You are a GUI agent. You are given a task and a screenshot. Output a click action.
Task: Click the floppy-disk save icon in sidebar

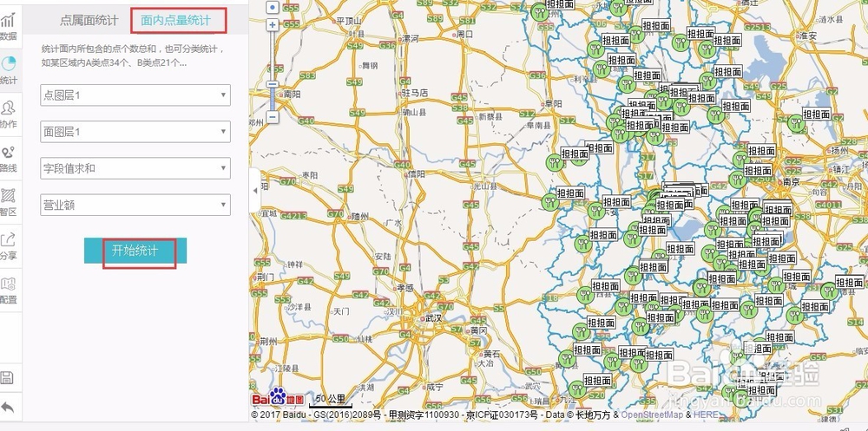7,378
